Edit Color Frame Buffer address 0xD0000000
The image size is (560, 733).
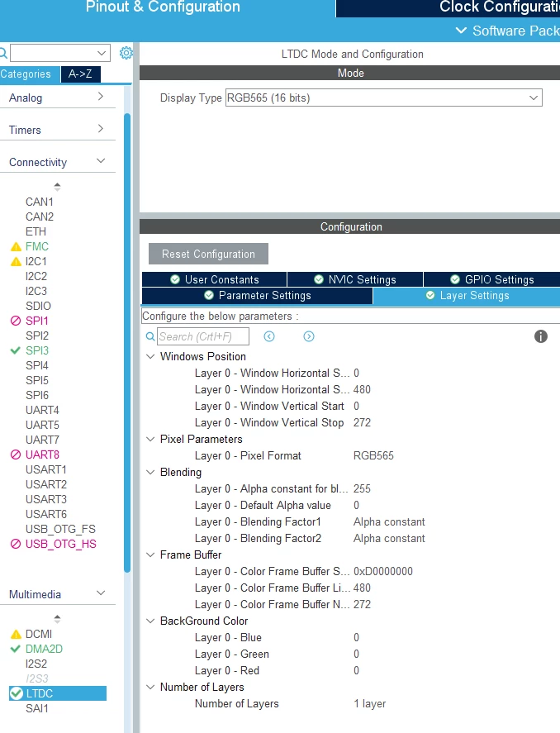(383, 572)
